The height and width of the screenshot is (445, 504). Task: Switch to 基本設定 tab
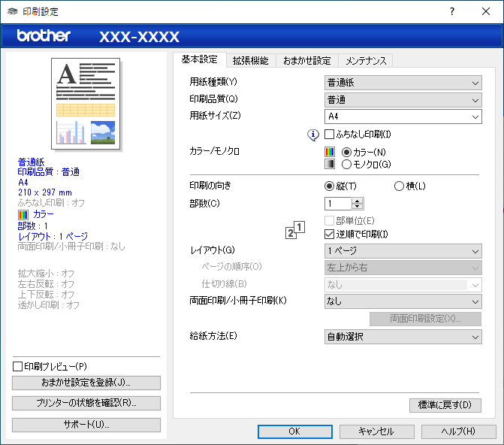[x=200, y=59]
